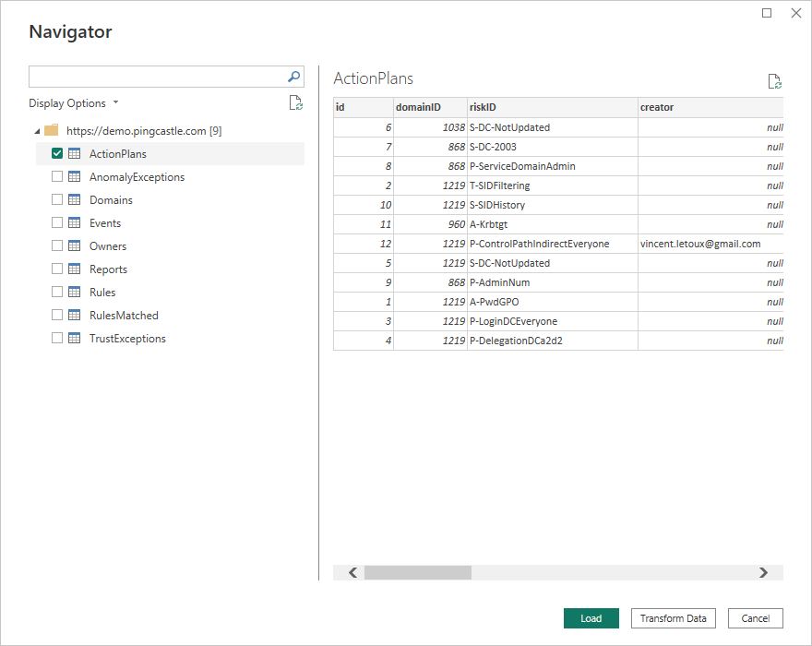
Task: Click the table icon next to Events
Action: [x=75, y=223]
